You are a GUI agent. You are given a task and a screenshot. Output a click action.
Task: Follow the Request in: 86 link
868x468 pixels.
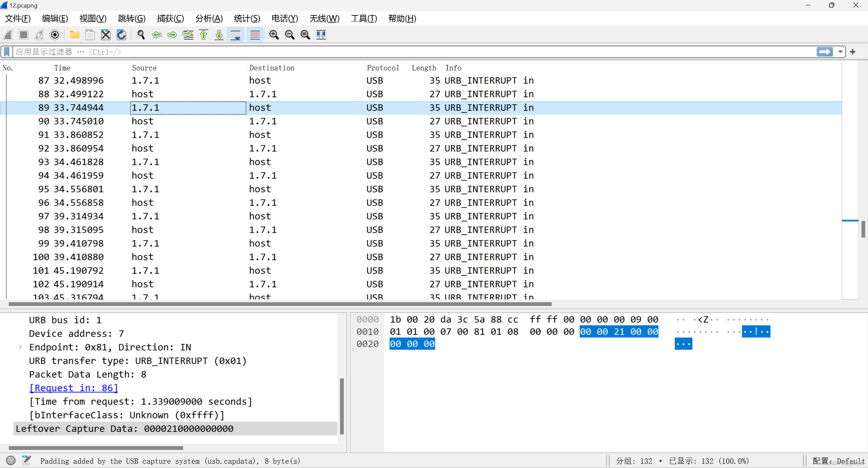click(x=73, y=388)
